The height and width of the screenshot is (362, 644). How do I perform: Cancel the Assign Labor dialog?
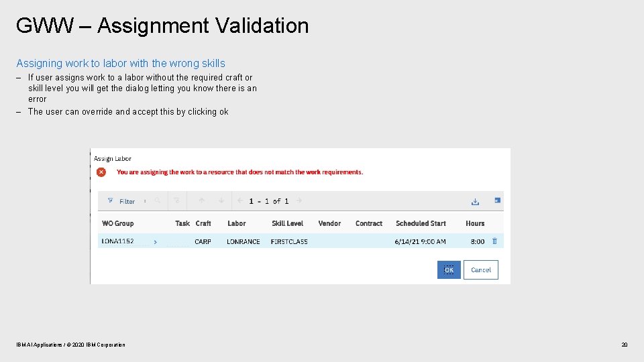481,269
